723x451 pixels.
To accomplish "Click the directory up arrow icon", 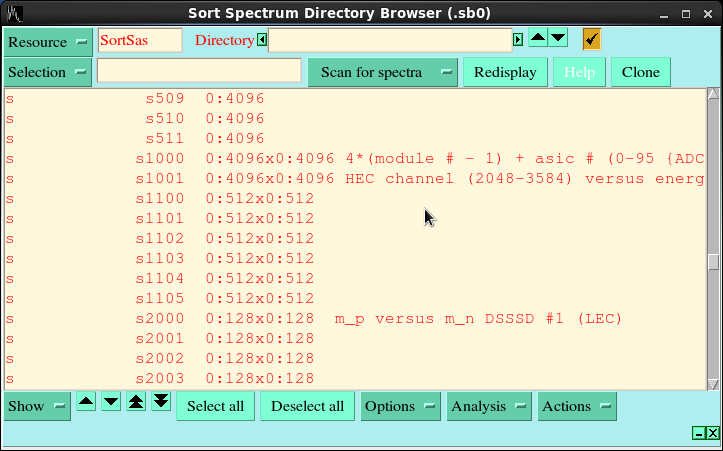I will click(x=538, y=38).
